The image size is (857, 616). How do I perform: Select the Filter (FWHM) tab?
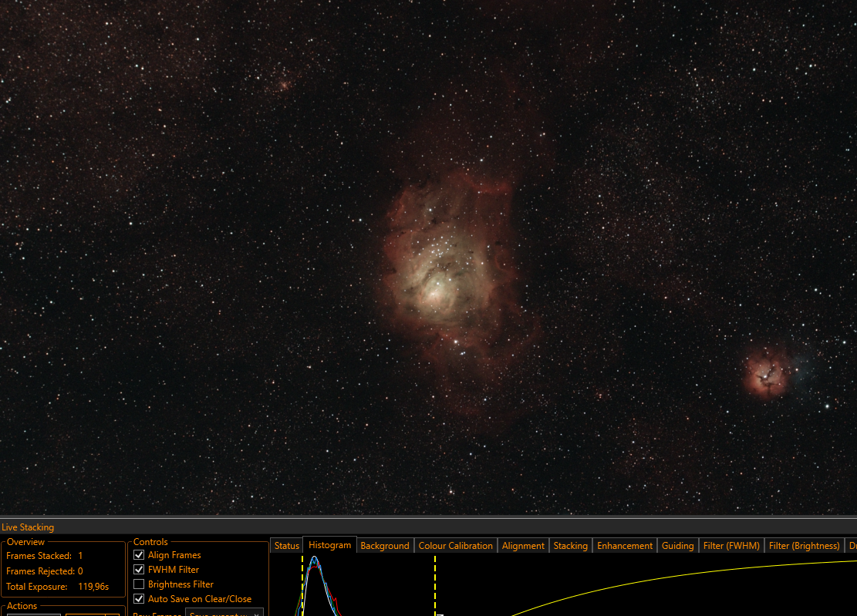tap(731, 546)
